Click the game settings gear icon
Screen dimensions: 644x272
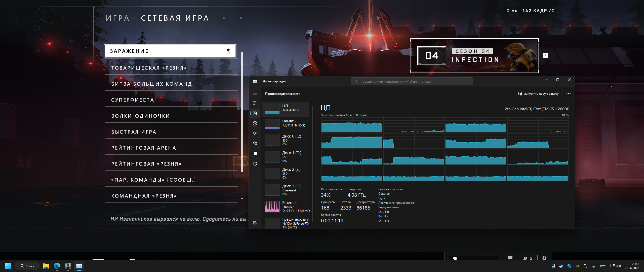coord(544,258)
